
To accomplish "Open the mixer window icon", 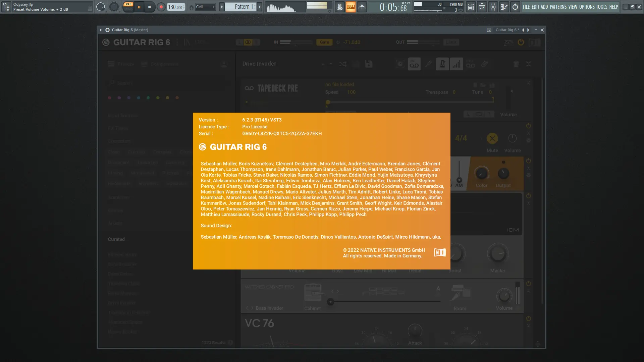I will click(493, 7).
